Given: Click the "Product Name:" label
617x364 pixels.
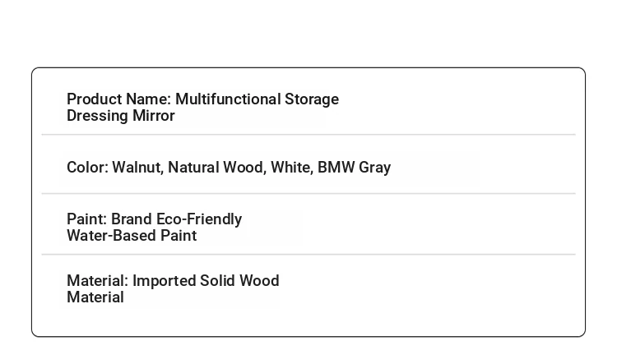Looking at the screenshot, I should 118,99.
